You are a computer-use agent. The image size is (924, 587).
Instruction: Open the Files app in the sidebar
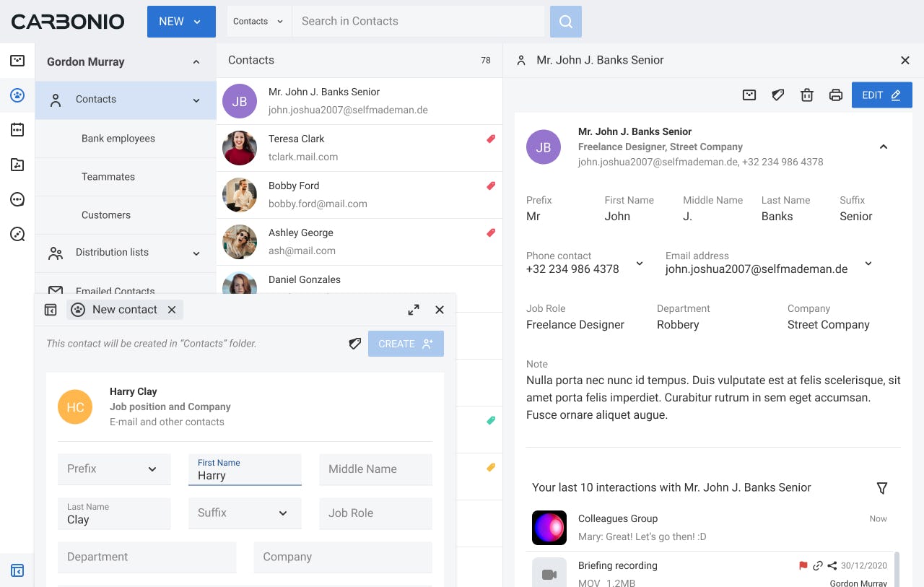[17, 165]
